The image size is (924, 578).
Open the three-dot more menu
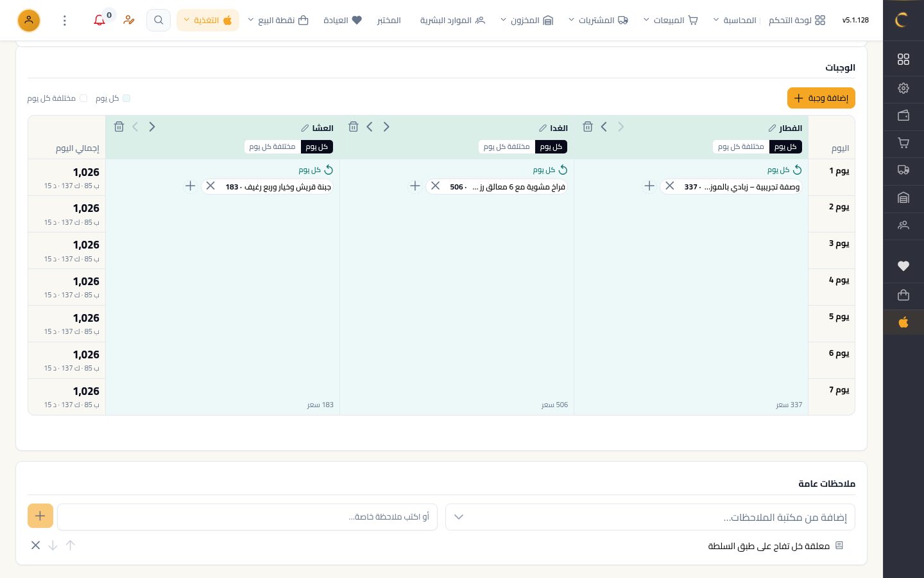65,21
